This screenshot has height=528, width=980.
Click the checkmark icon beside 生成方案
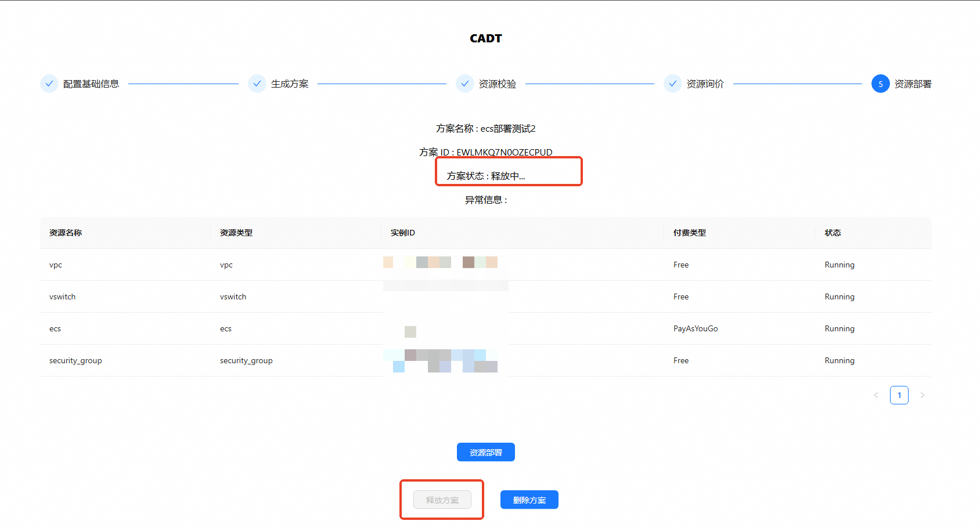(257, 84)
